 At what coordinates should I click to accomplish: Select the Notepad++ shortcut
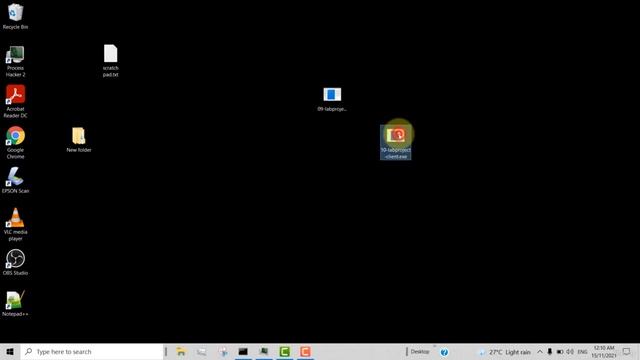(x=15, y=303)
